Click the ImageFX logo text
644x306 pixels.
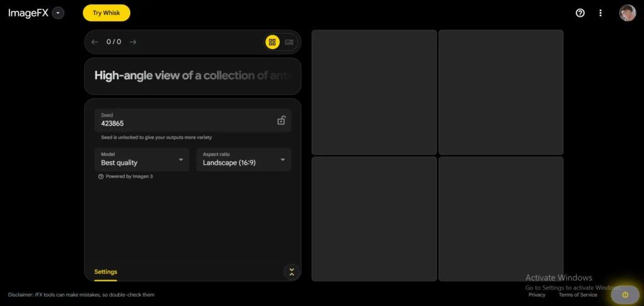(x=28, y=13)
